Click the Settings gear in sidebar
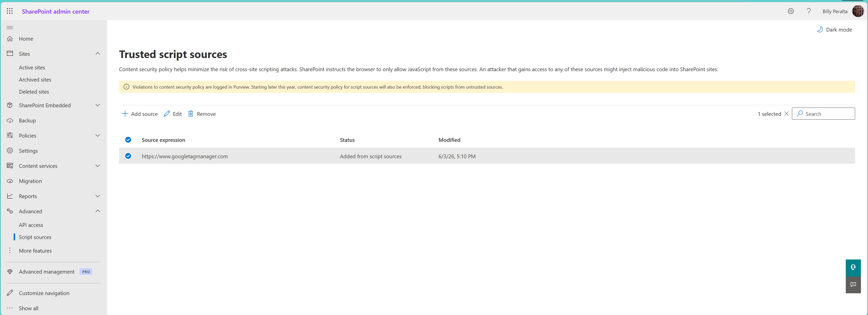This screenshot has height=315, width=868. tap(10, 150)
